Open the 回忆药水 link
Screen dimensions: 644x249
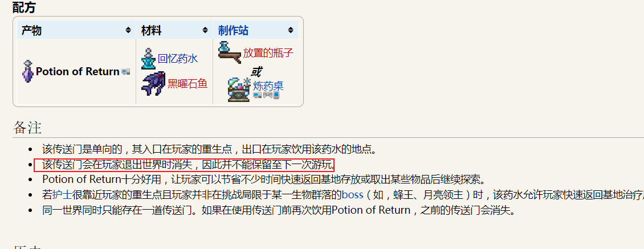pos(178,59)
